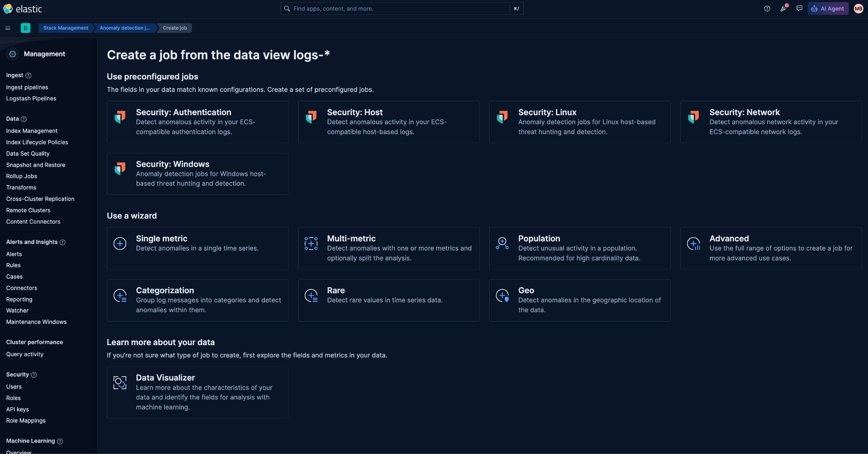Go to Anomaly detection jobs breadcrumb
This screenshot has width=868, height=454.
coord(125,28)
